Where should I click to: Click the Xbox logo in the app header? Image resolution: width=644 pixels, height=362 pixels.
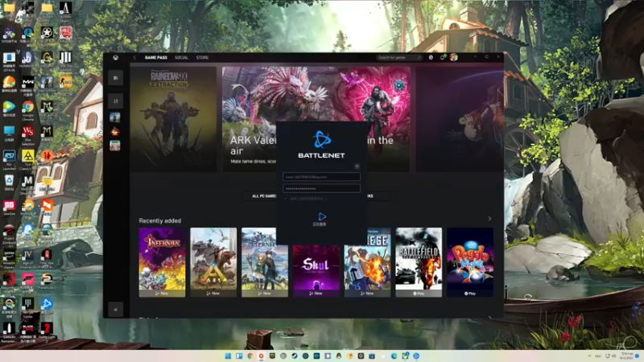click(116, 57)
